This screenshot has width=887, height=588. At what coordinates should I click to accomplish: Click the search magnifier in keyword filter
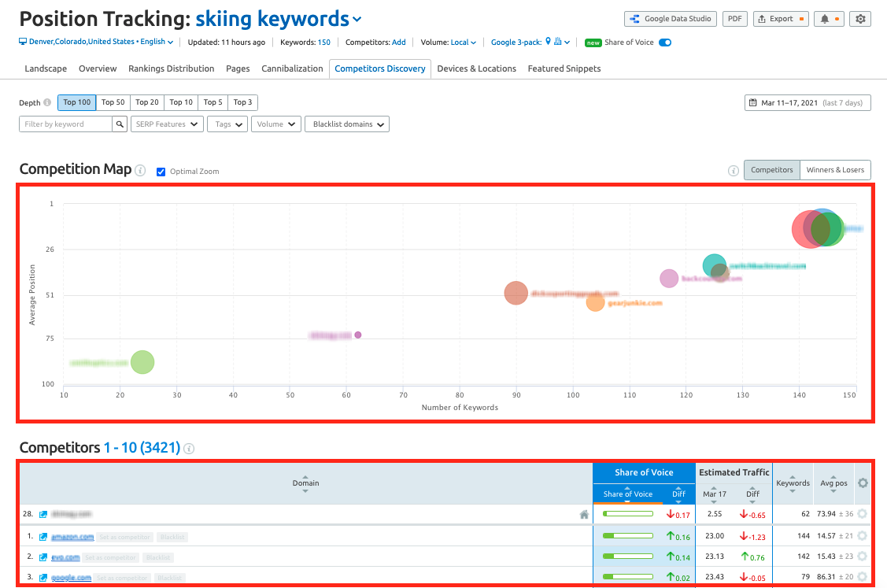pos(120,124)
